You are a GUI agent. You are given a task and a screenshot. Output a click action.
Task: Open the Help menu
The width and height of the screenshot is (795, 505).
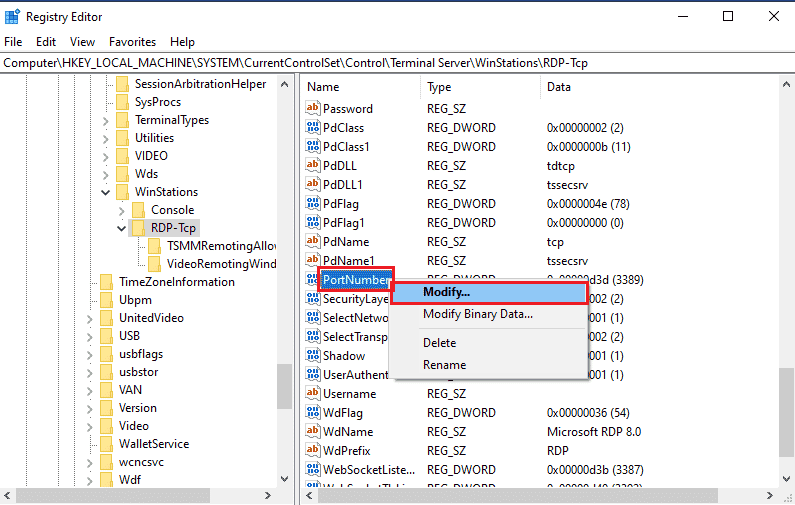click(x=182, y=42)
